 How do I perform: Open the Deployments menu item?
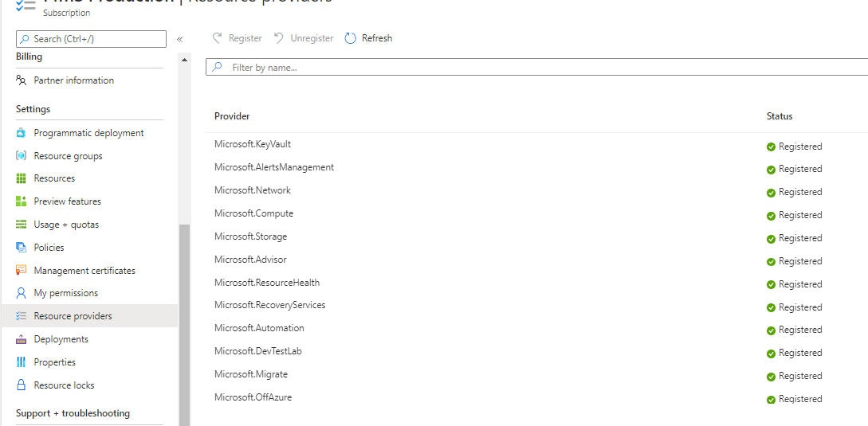[x=61, y=339]
